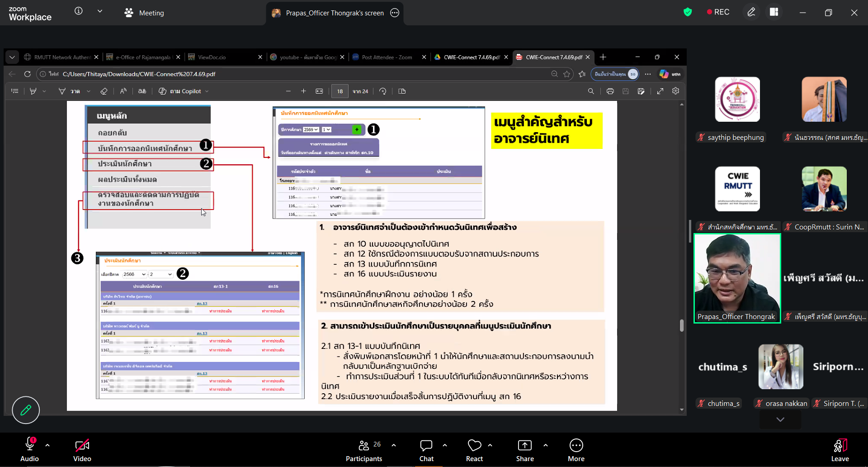
Task: Open the React emoji panel
Action: coord(474,451)
